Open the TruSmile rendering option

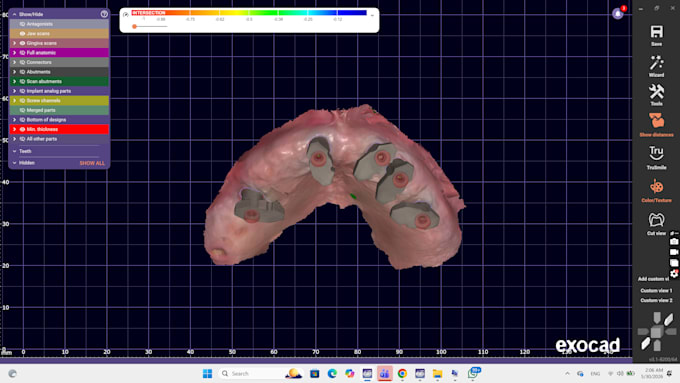pos(656,157)
